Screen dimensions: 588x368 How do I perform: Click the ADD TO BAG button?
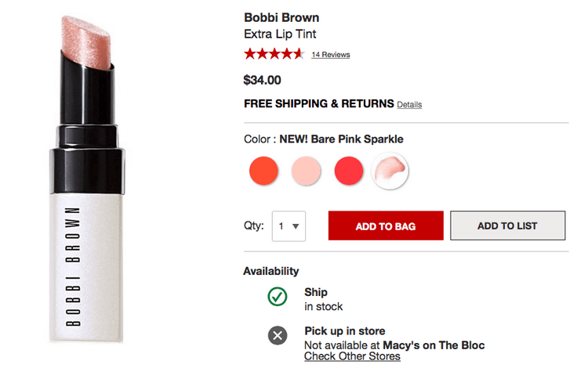point(385,226)
